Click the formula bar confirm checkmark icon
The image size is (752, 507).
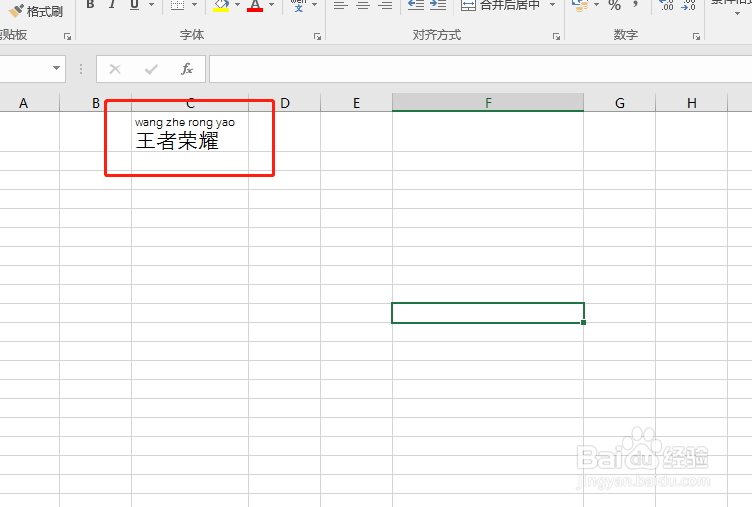coord(151,69)
